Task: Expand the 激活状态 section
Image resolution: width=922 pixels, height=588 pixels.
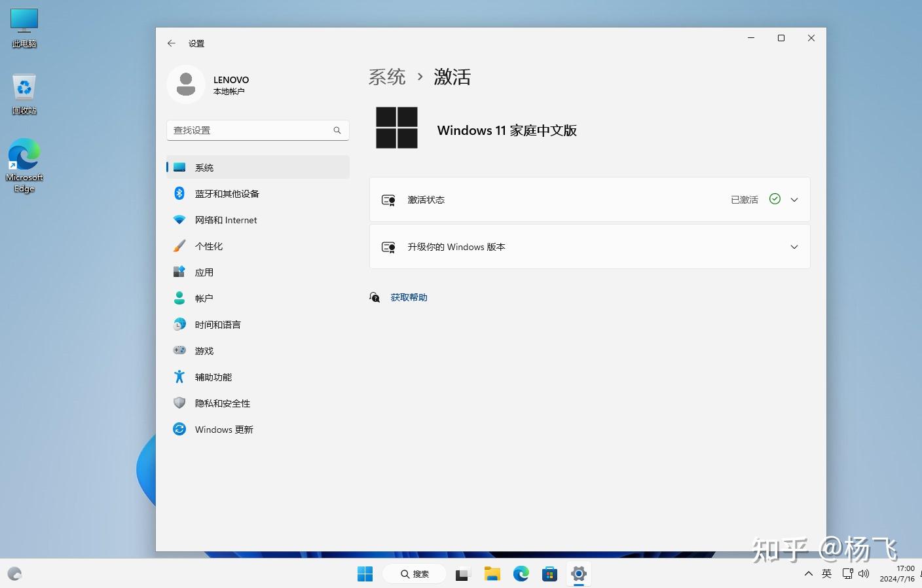Action: 794,199
